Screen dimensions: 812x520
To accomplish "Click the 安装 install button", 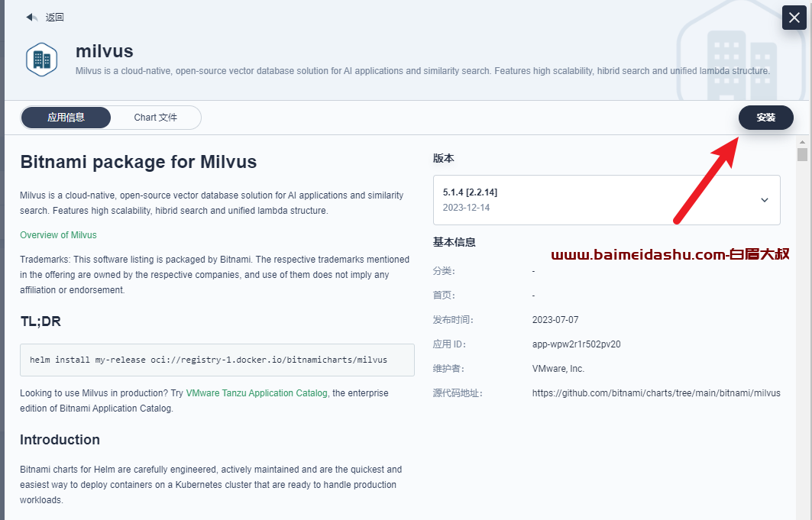I will point(765,118).
